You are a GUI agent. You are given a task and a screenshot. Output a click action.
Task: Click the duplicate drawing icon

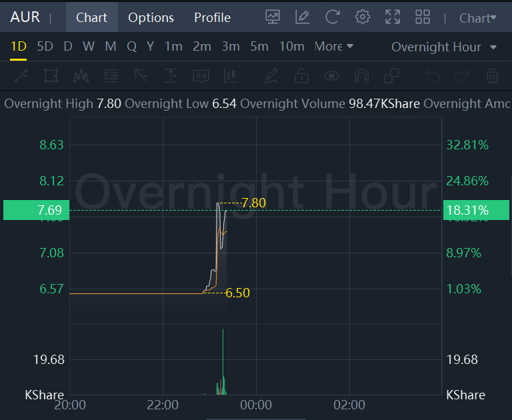[391, 76]
